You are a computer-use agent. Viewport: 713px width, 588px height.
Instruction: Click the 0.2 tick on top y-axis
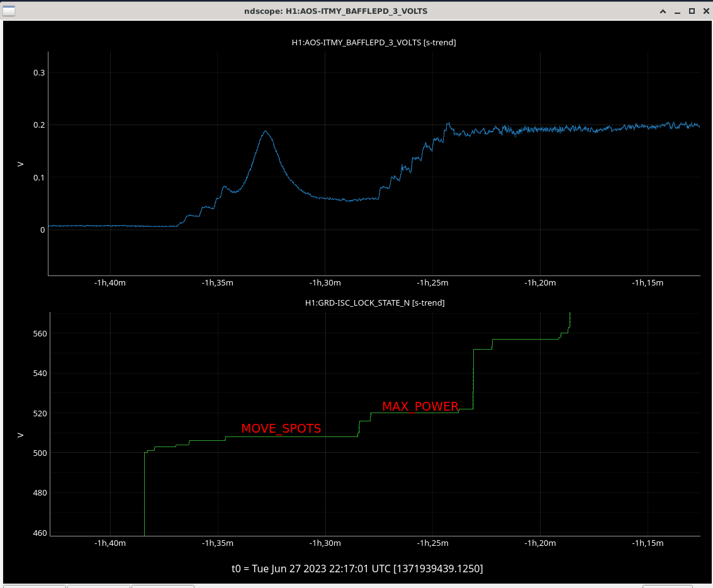pyautogui.click(x=39, y=125)
